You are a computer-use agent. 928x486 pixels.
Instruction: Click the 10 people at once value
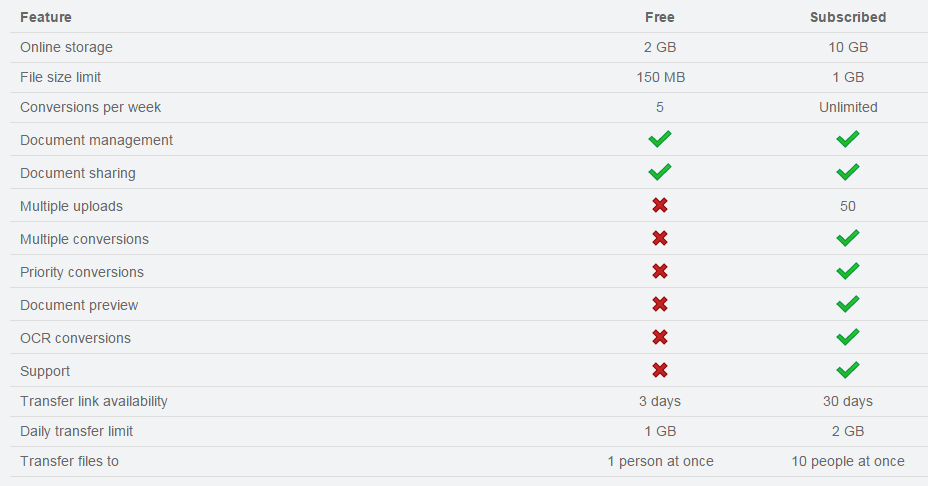pos(848,461)
